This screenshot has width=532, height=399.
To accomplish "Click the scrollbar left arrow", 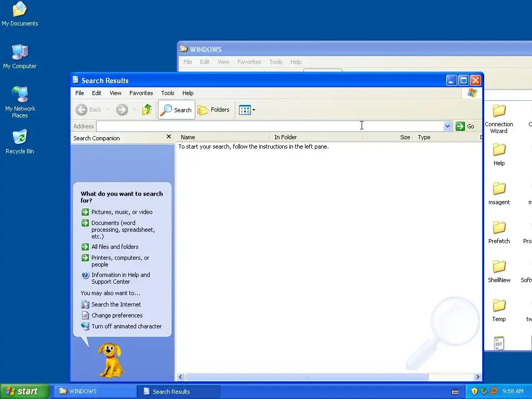I will point(180,377).
